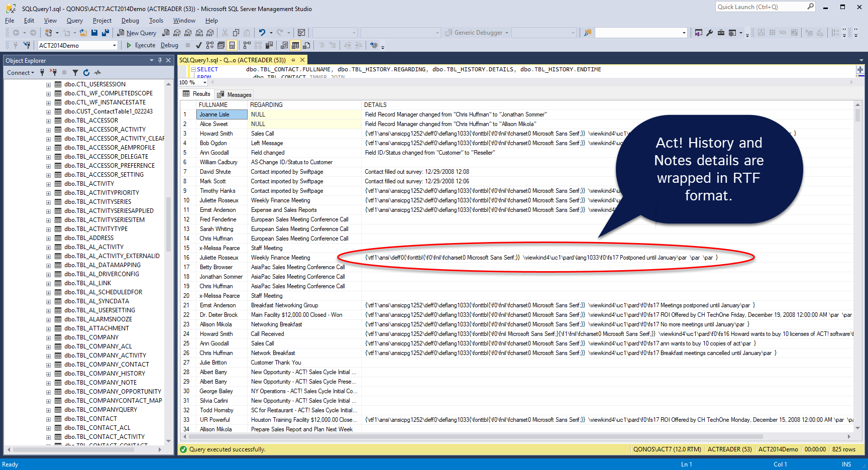868x470 pixels.
Task: Open the Activity Monitor icon
Action: [301, 33]
